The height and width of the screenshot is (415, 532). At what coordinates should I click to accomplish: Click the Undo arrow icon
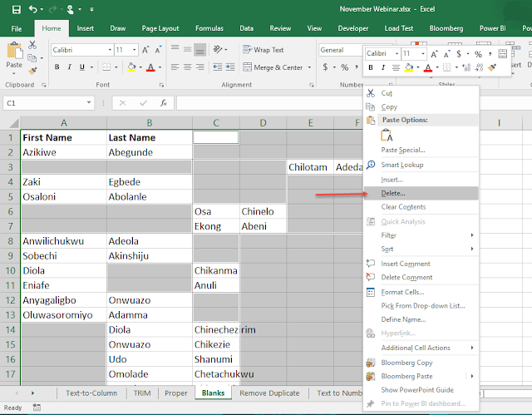point(33,9)
